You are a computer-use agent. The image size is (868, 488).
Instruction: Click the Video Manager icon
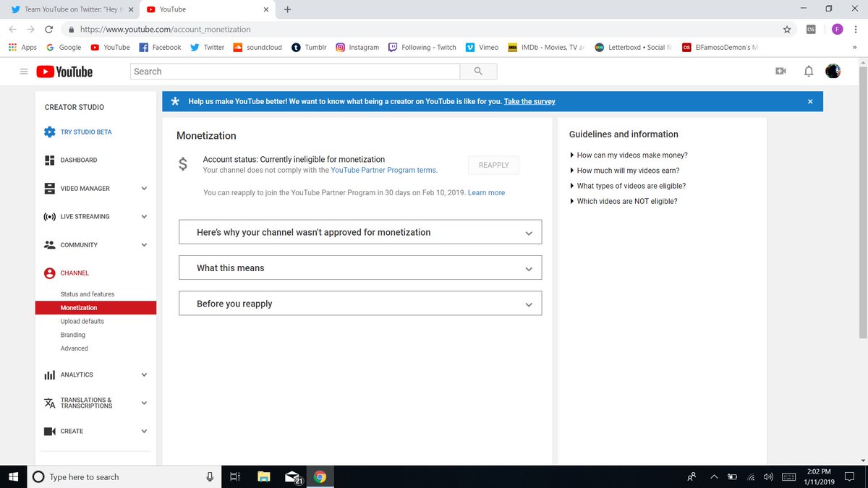coord(49,188)
